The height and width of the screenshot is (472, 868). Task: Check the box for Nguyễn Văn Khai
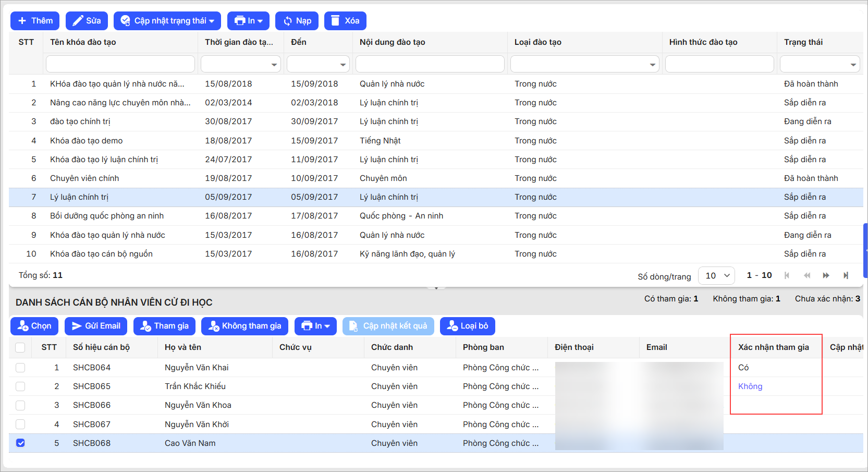pyautogui.click(x=20, y=368)
